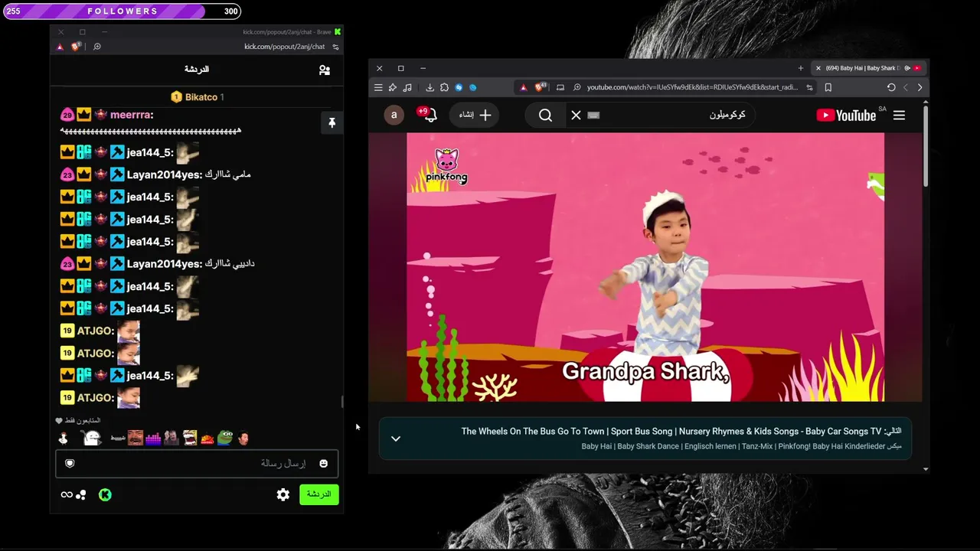Expand the up-next playlist chevron
The width and height of the screenshot is (980, 551).
coord(395,439)
